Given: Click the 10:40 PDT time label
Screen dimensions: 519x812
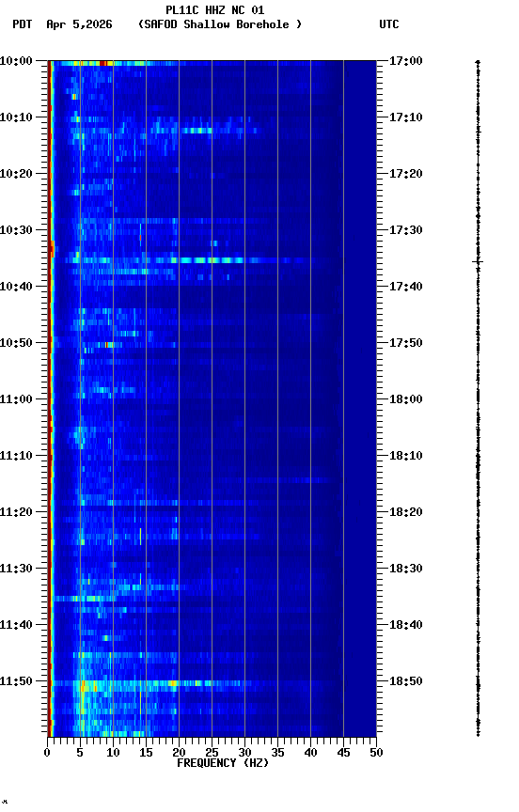Looking at the screenshot, I should pyautogui.click(x=16, y=287).
